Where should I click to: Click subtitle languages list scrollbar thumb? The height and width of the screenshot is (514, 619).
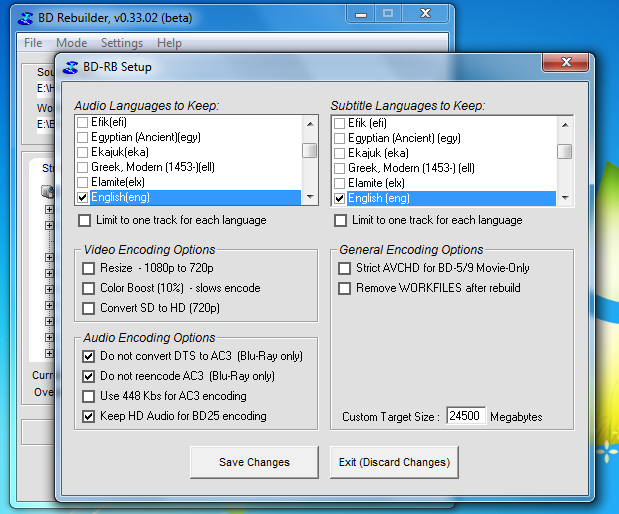point(565,152)
